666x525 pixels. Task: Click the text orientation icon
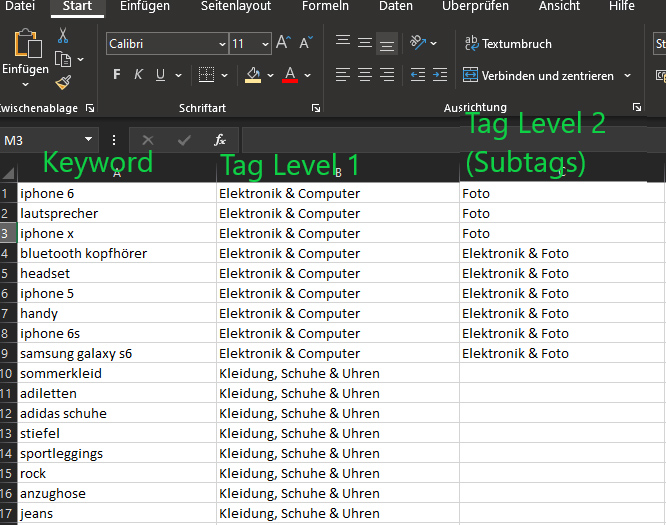point(418,43)
